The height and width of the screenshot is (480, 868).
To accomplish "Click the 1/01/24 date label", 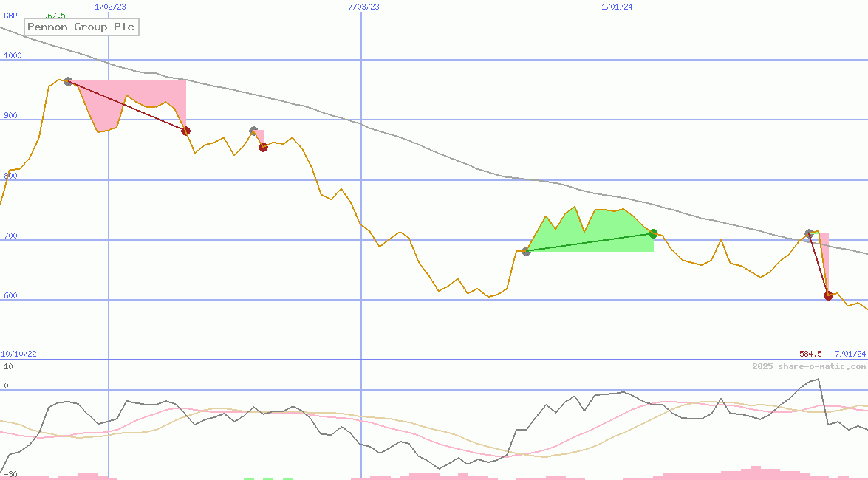I will (617, 7).
